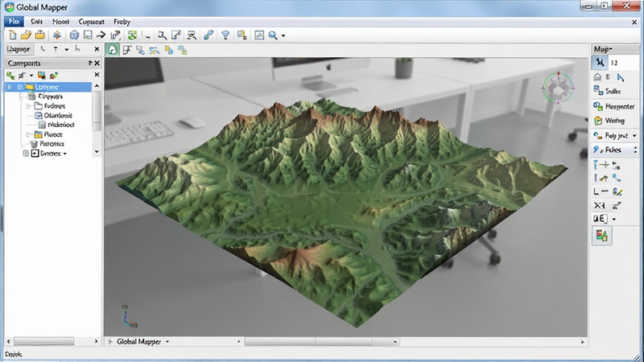Click the blue chain link toolbar icon
Screen dimensions: 644x362
[208, 35]
